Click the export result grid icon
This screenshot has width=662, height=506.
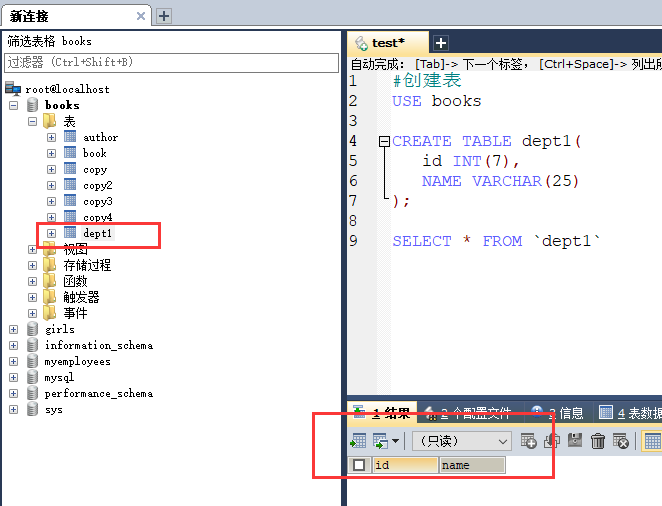tap(358, 441)
